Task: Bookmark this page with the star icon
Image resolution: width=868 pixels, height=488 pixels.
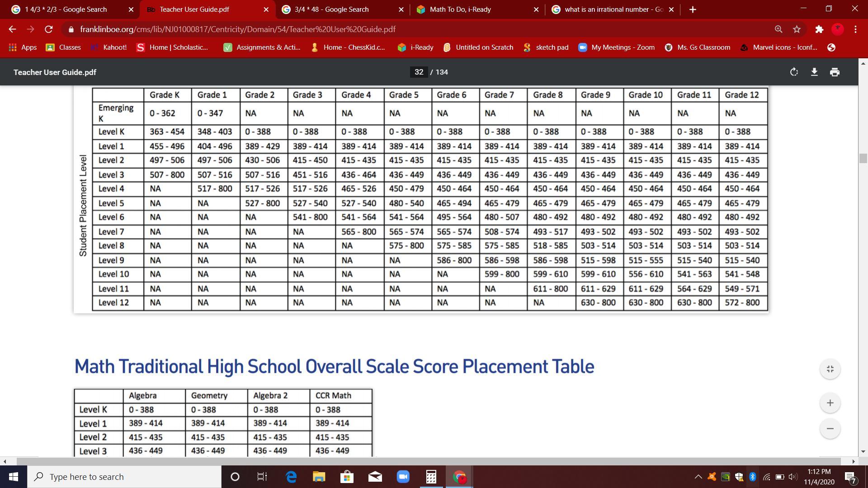Action: coord(797,29)
